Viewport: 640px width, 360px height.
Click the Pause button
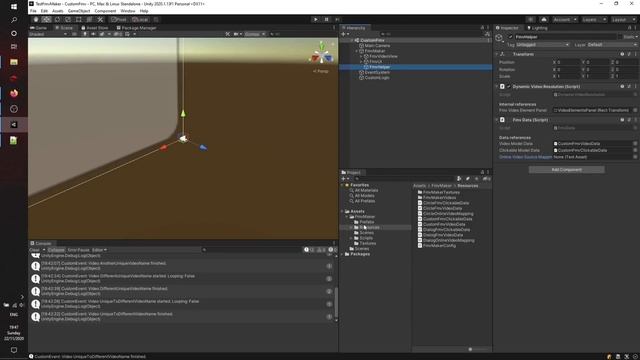326,20
